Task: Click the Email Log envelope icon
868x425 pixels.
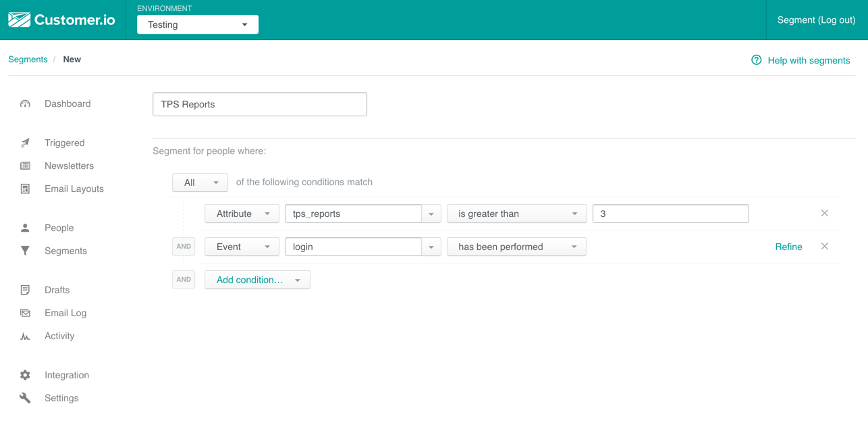Action: click(25, 314)
